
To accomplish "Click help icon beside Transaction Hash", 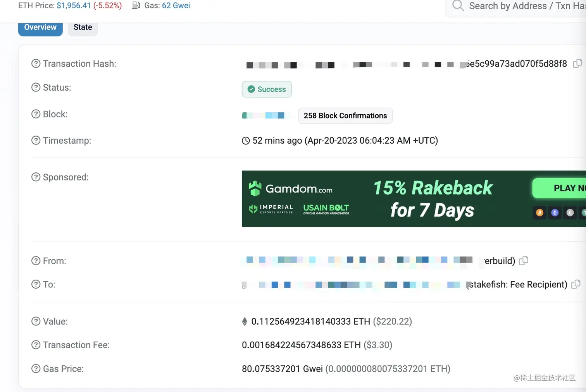I will (x=36, y=64).
